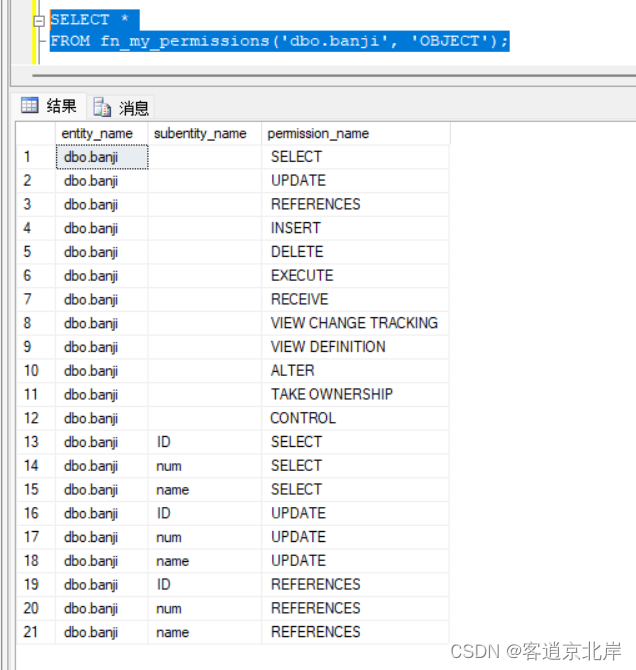Viewport: 636px width, 670px height.
Task: Click the FROM fn_my_permissions query line
Action: pos(280,41)
